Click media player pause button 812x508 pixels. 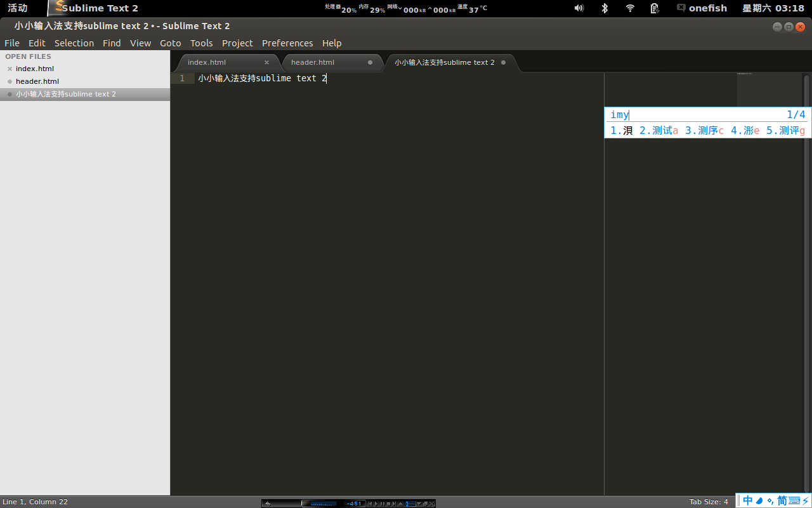tap(383, 504)
